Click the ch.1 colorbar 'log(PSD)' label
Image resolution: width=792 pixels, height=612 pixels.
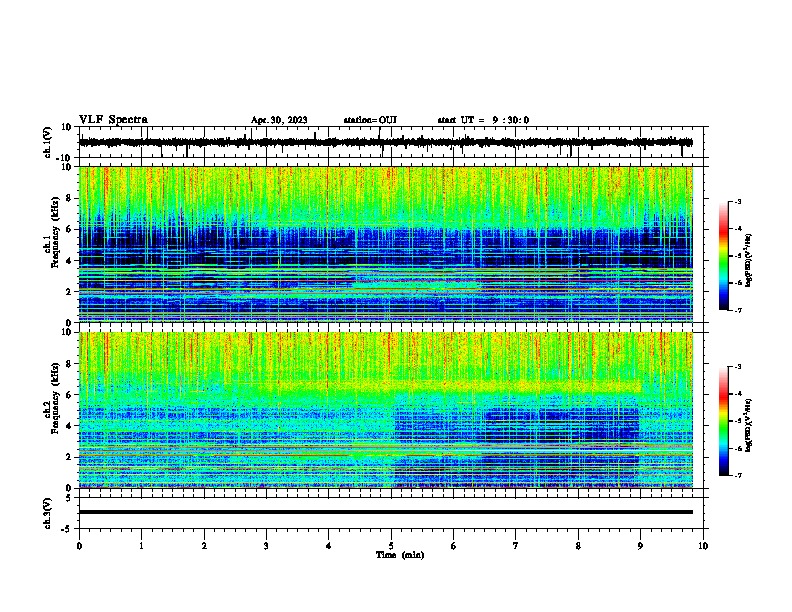click(748, 261)
